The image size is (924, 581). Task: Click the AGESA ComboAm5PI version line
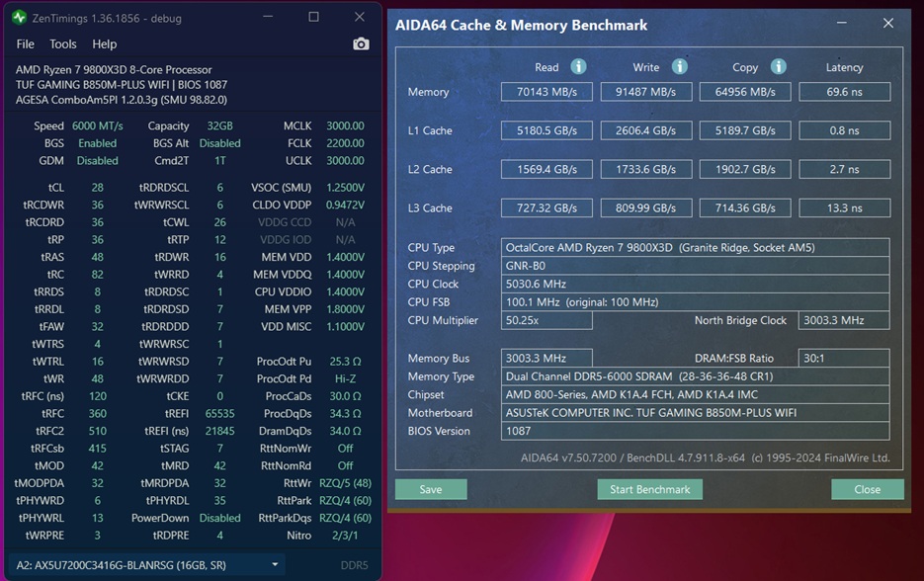tap(122, 100)
